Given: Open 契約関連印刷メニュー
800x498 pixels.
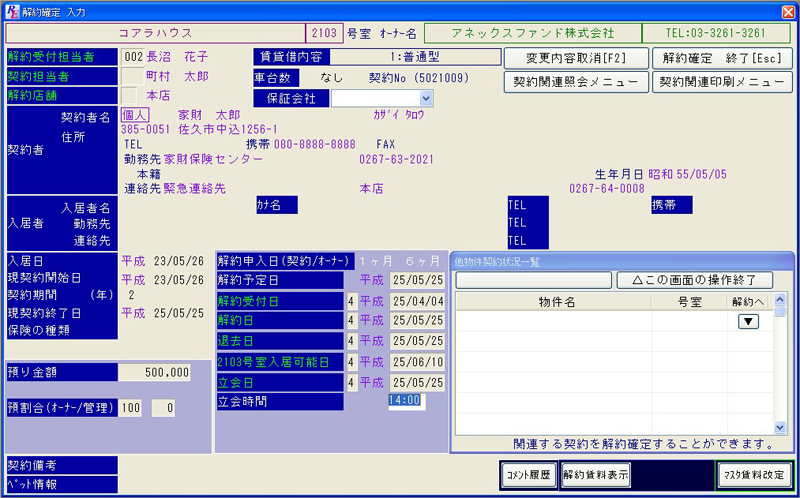Looking at the screenshot, I should coord(722,82).
